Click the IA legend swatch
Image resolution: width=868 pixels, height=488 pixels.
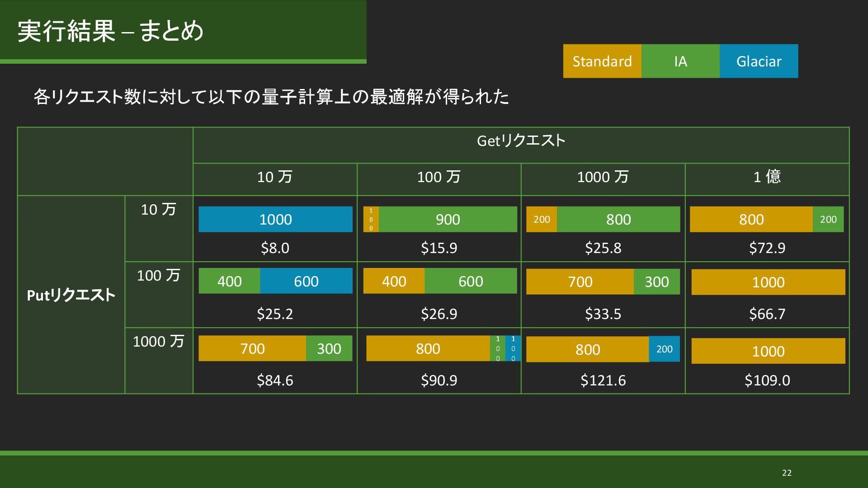coord(680,61)
